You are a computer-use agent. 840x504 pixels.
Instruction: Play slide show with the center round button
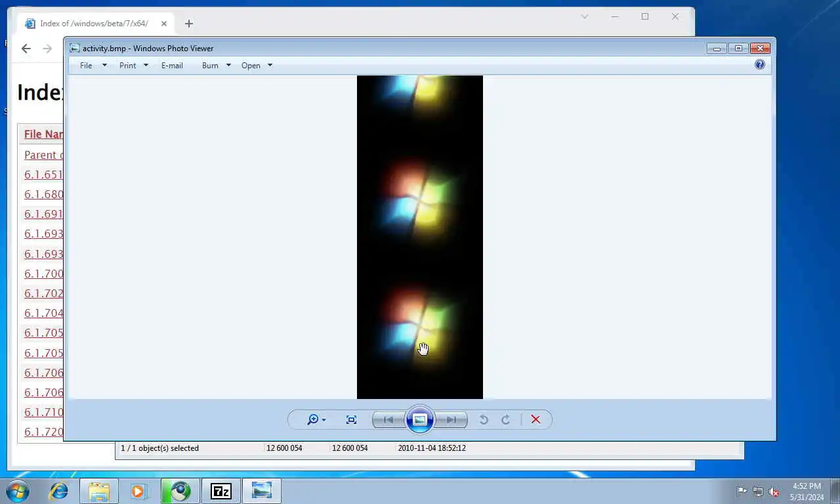coord(420,420)
